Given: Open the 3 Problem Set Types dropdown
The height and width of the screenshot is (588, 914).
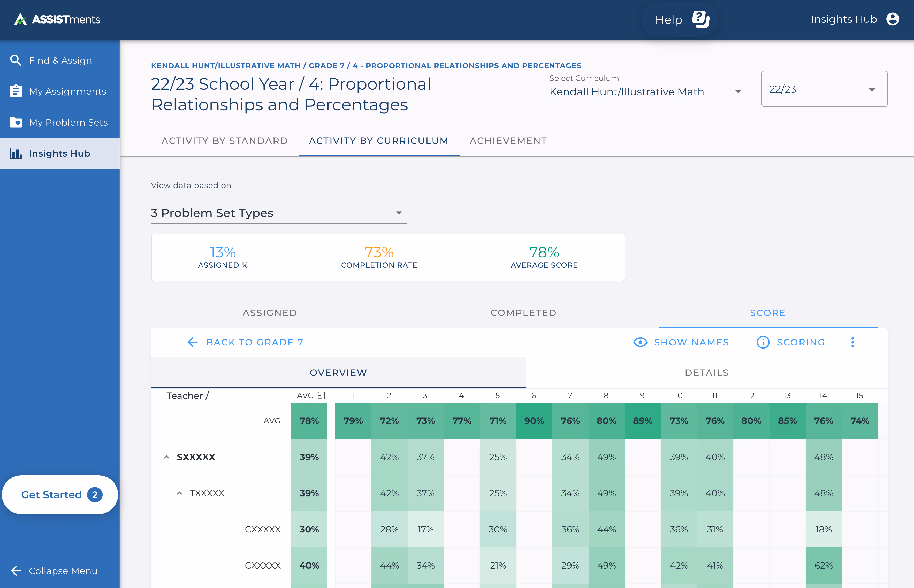Looking at the screenshot, I should pyautogui.click(x=278, y=213).
